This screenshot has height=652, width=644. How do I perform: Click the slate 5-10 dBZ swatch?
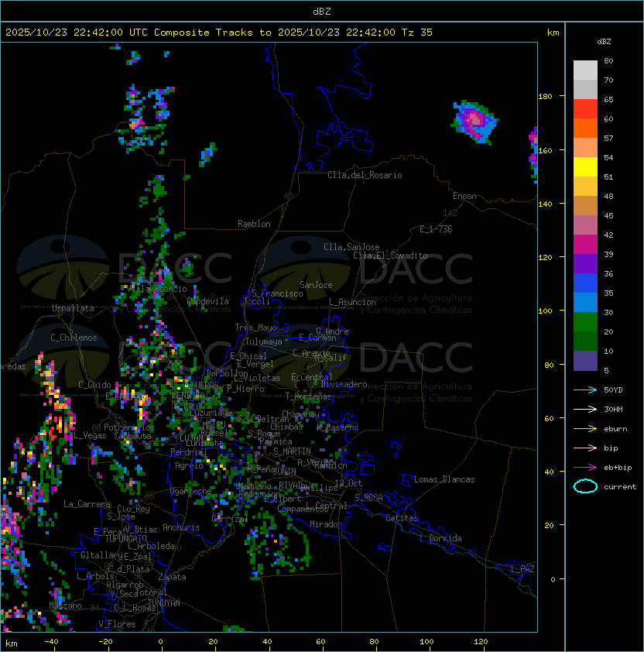tap(585, 361)
